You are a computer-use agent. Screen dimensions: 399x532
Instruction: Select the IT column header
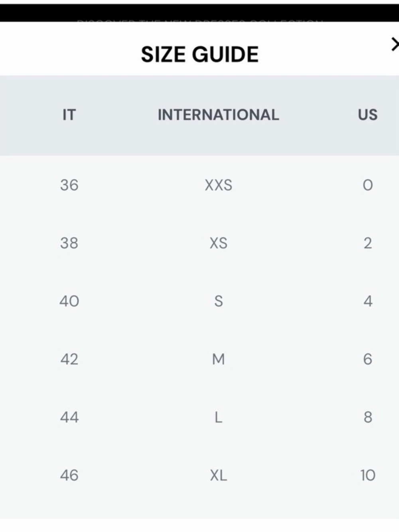pyautogui.click(x=69, y=115)
